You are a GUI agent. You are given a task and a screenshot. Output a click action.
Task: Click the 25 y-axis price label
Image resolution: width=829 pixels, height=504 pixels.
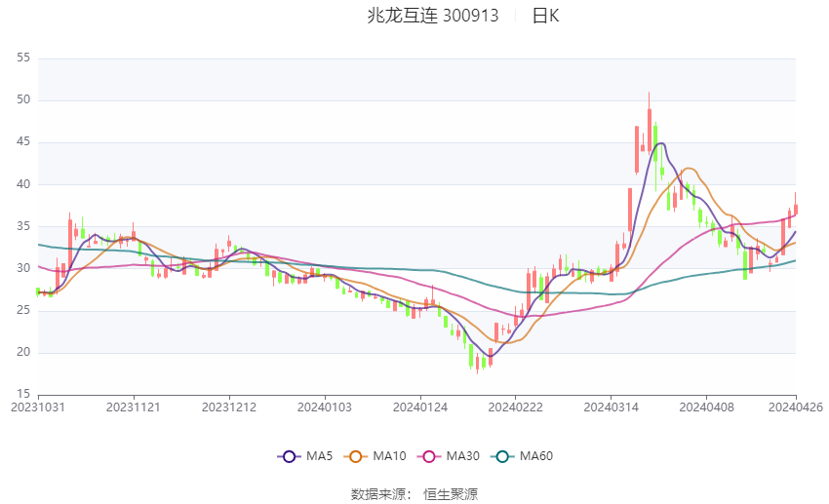coord(23,310)
